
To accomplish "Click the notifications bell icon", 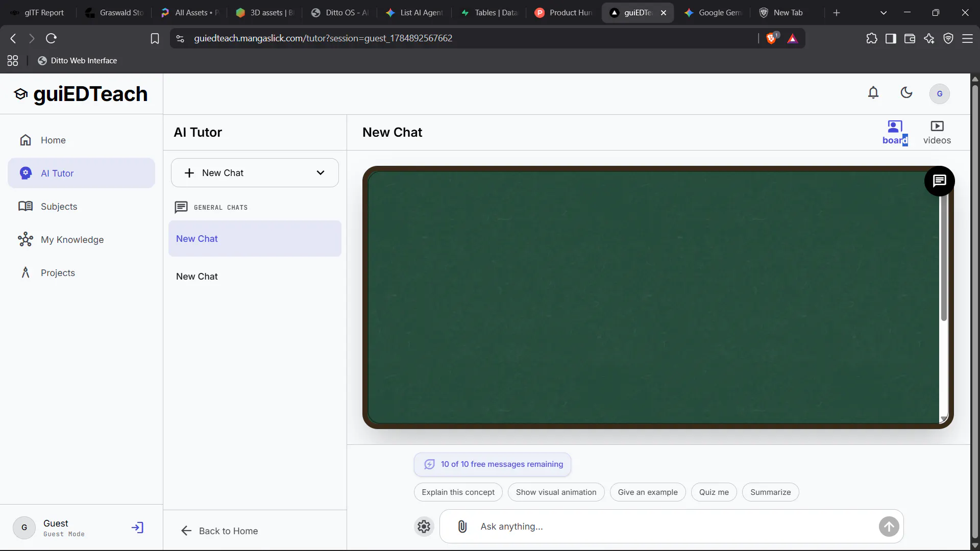I will click(873, 93).
